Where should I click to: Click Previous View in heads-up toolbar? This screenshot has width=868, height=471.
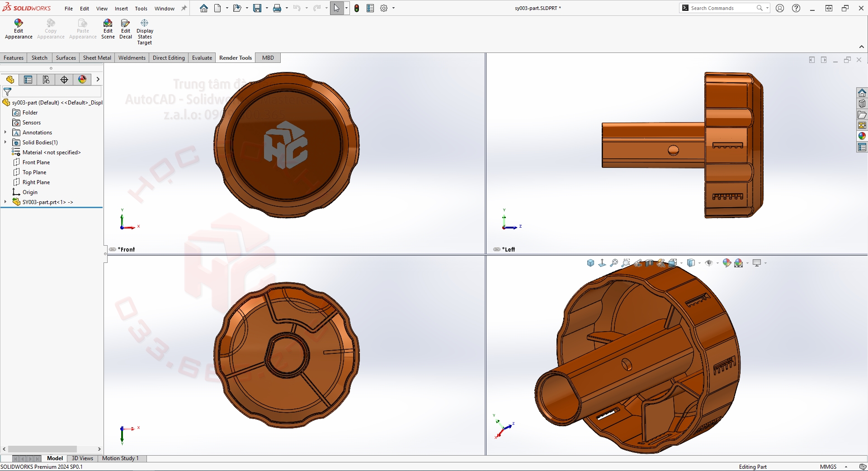pyautogui.click(x=637, y=263)
